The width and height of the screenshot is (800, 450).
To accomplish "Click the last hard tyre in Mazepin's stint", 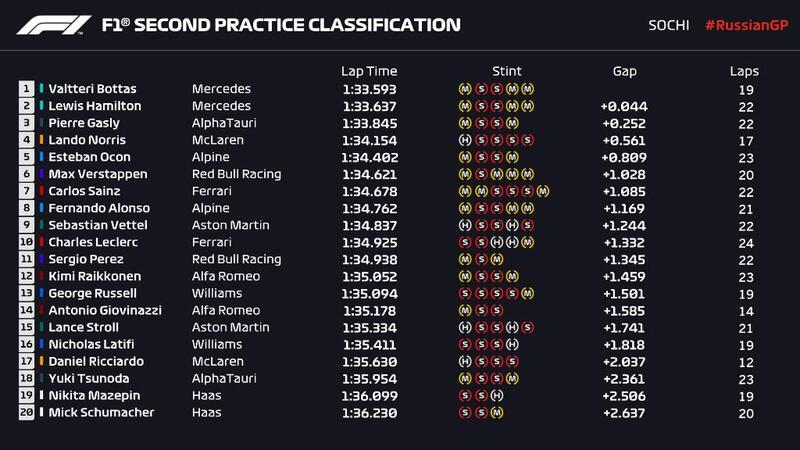I will click(496, 395).
